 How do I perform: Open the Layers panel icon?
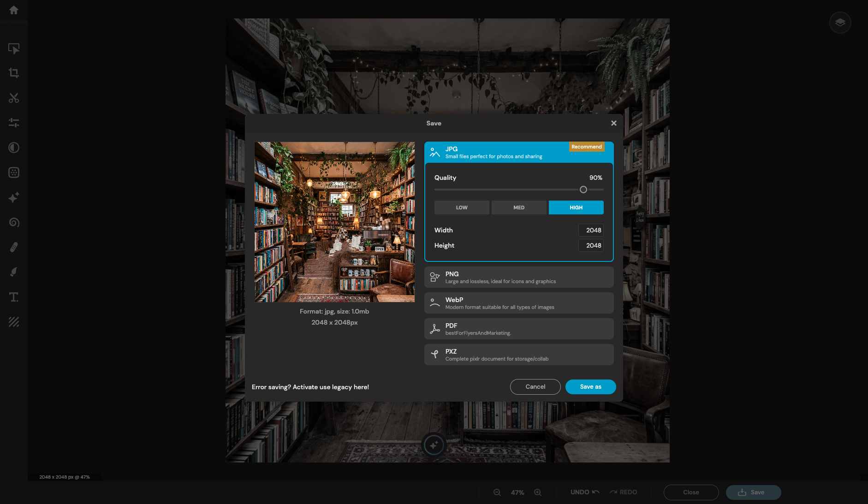pos(840,23)
